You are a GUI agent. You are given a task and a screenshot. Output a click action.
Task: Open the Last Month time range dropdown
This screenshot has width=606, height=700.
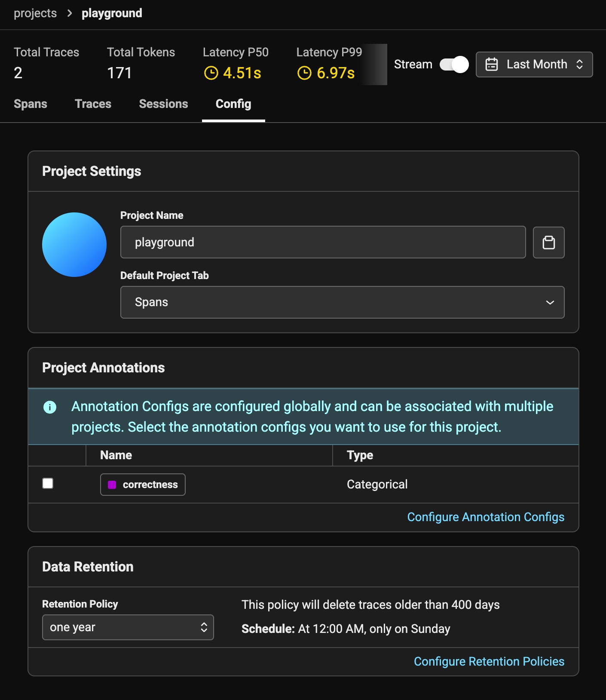pyautogui.click(x=534, y=64)
